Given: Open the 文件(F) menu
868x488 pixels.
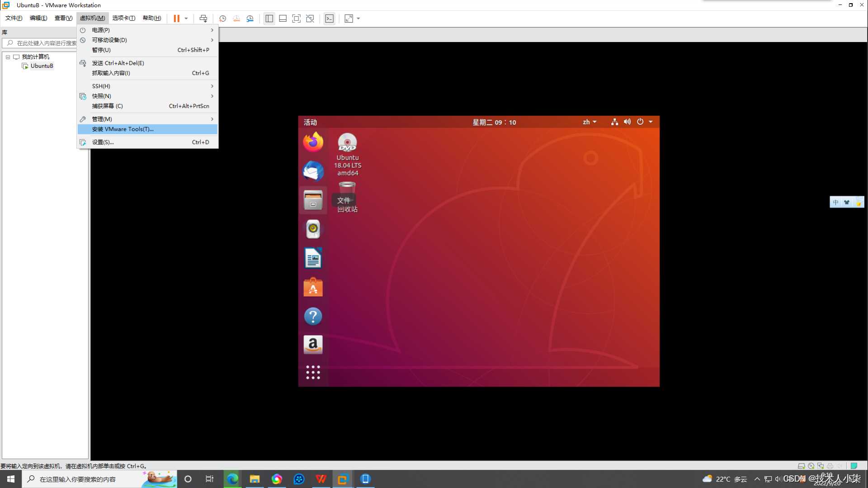Looking at the screenshot, I should [14, 18].
